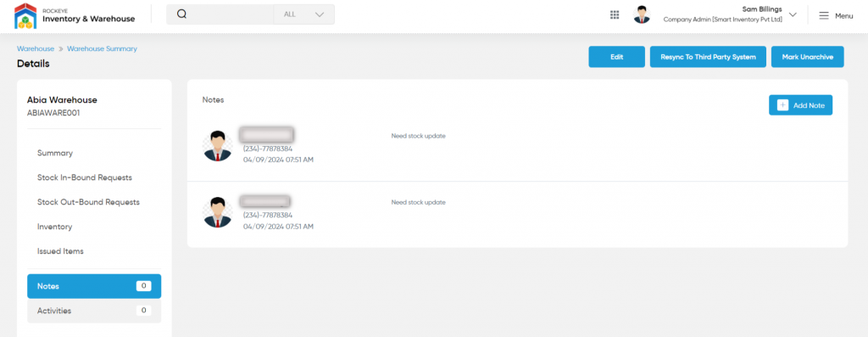Go to Warehouse breadcrumb link
The height and width of the screenshot is (337, 868).
[x=36, y=48]
